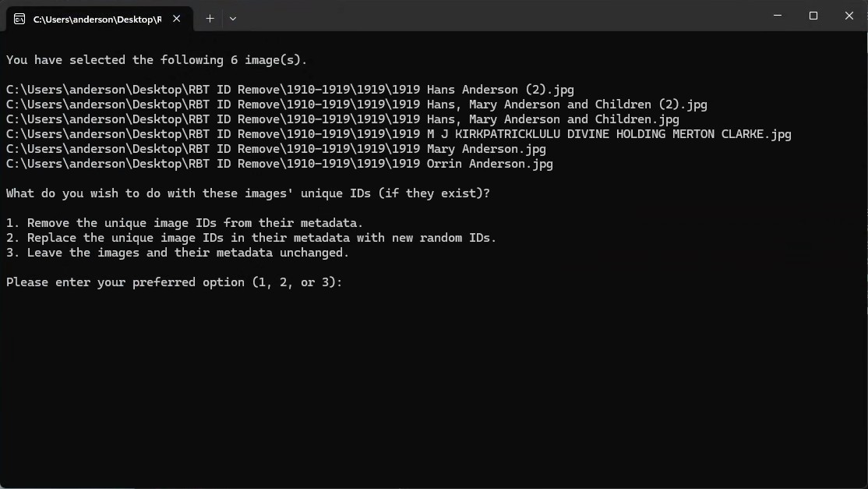Open a new tab with the plus button
The height and width of the screenshot is (489, 868).
click(x=210, y=19)
